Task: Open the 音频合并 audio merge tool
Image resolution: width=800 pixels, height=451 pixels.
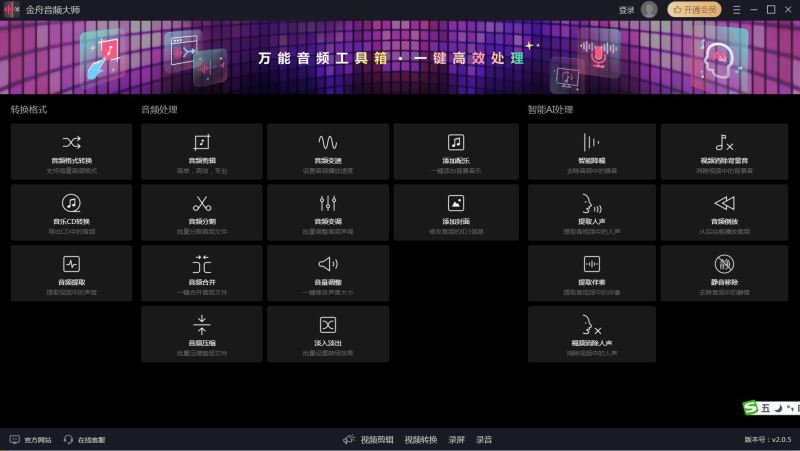Action: pos(202,273)
